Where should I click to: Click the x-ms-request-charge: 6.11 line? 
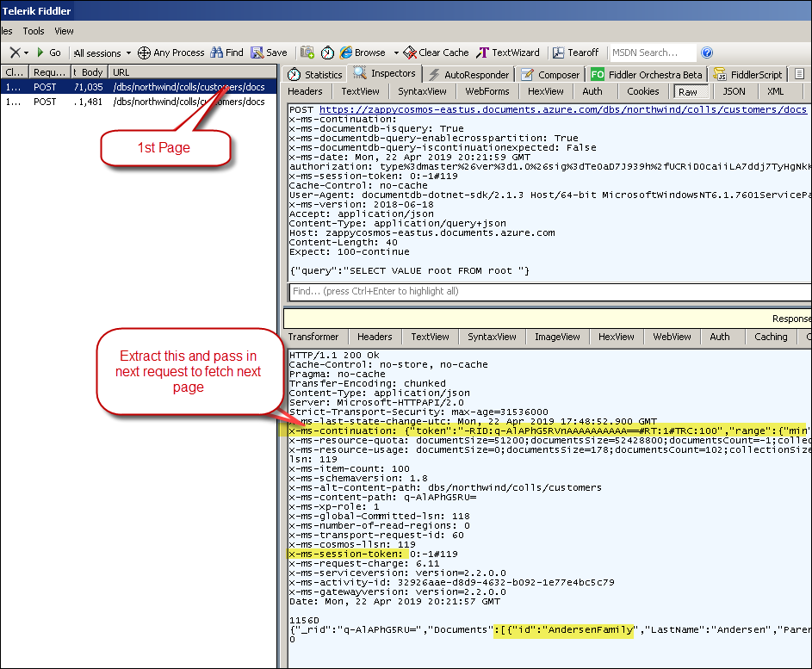(x=364, y=563)
